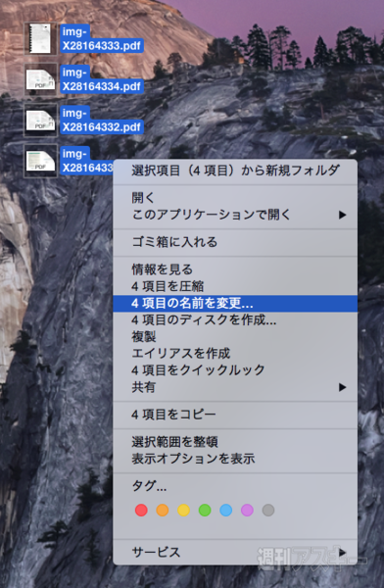Screen dimensions: 384x588
Task: Choose エイリアスを作成
Action: (x=235, y=353)
